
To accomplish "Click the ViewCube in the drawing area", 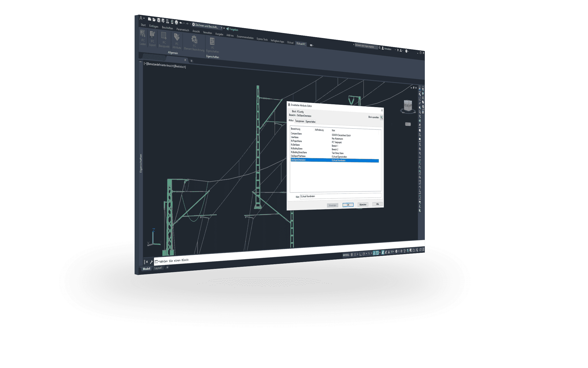I will click(x=408, y=106).
